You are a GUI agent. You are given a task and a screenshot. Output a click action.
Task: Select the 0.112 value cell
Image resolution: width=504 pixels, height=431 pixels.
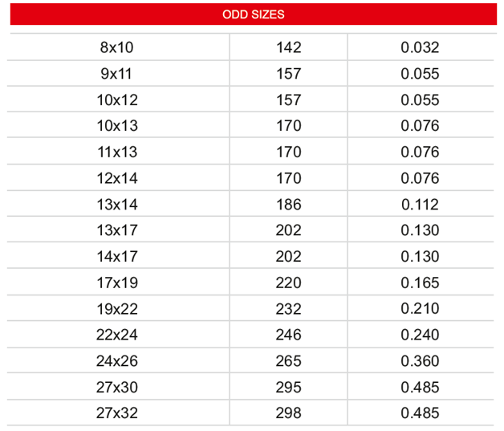coord(420,205)
